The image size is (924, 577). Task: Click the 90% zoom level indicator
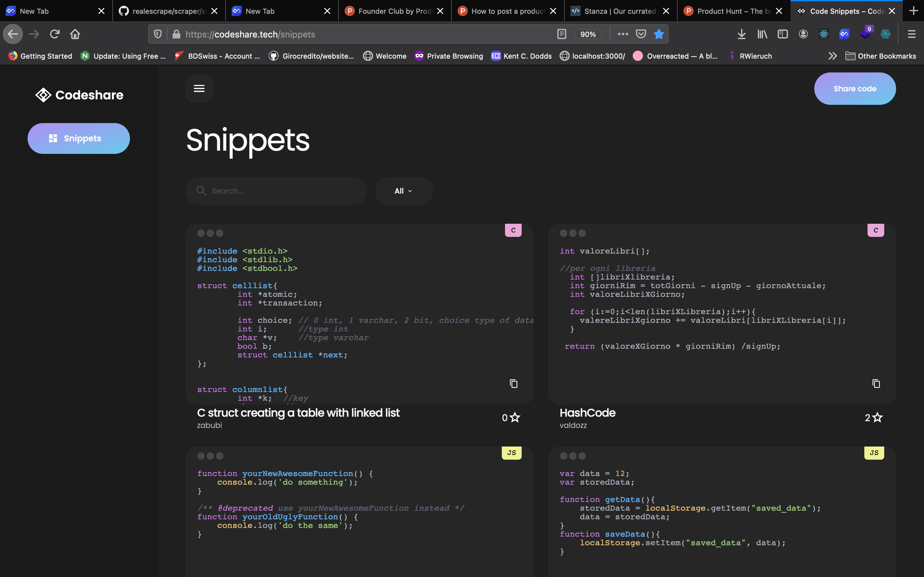[588, 34]
